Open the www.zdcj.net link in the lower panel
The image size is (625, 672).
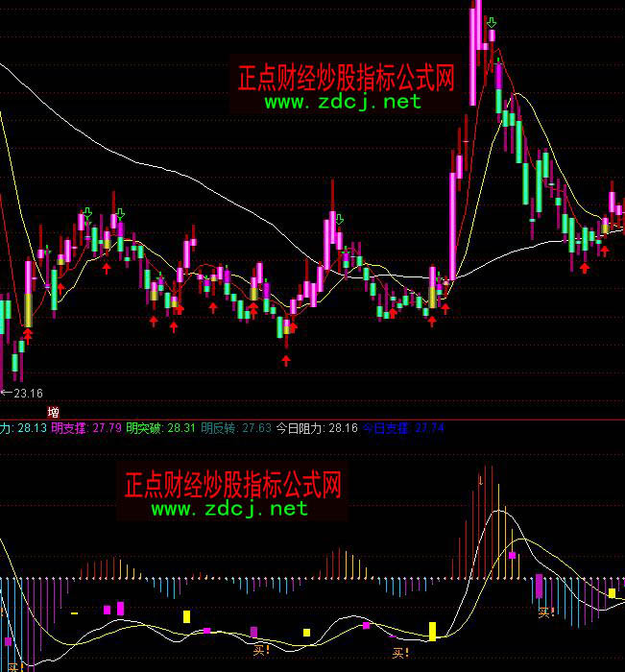click(229, 509)
